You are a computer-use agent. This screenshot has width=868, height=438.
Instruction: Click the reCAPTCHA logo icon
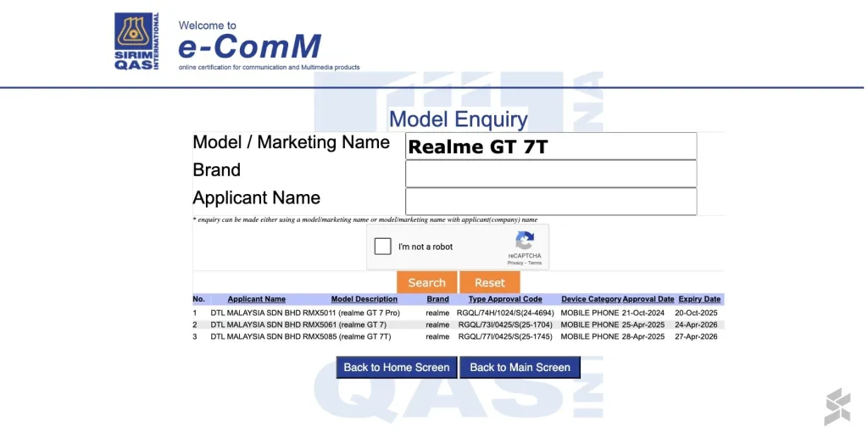(525, 241)
